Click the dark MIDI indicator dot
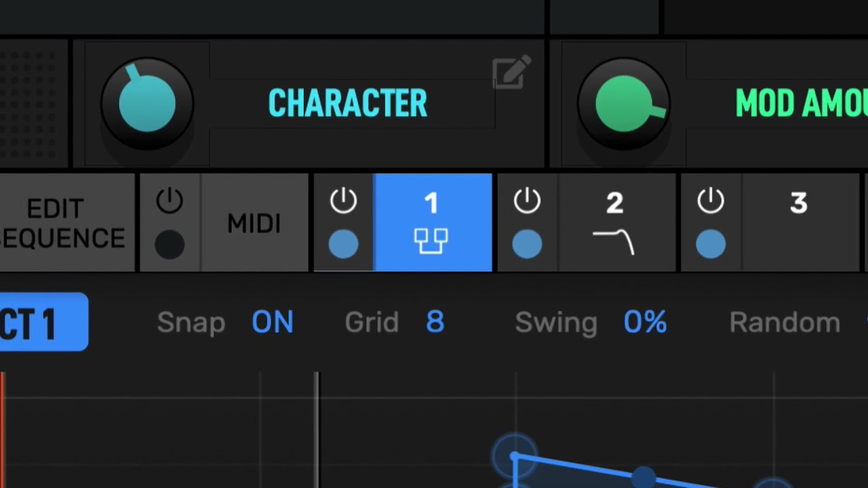The image size is (868, 488). pos(170,245)
